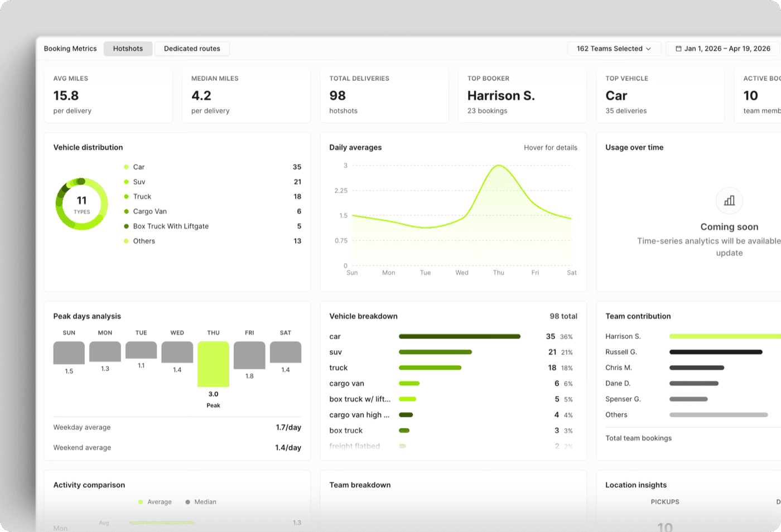Click the chevron arrow on the teams selector

(x=649, y=49)
